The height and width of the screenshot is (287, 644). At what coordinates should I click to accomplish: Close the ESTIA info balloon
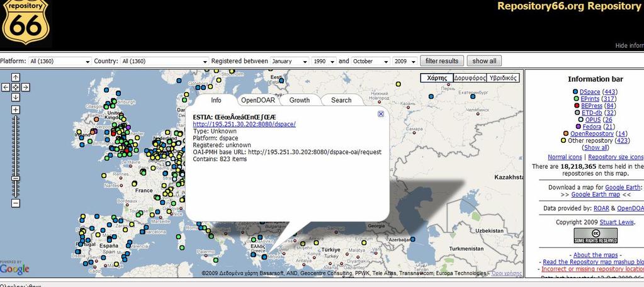tap(381, 114)
